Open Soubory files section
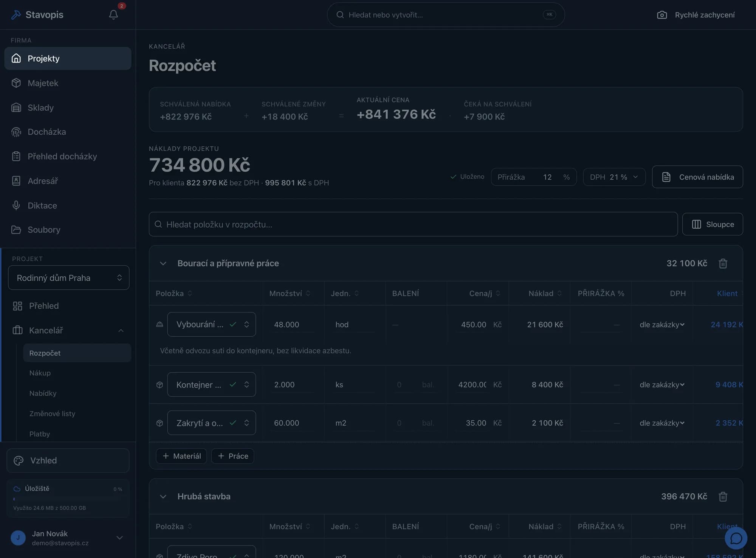This screenshot has height=558, width=756. click(x=68, y=230)
